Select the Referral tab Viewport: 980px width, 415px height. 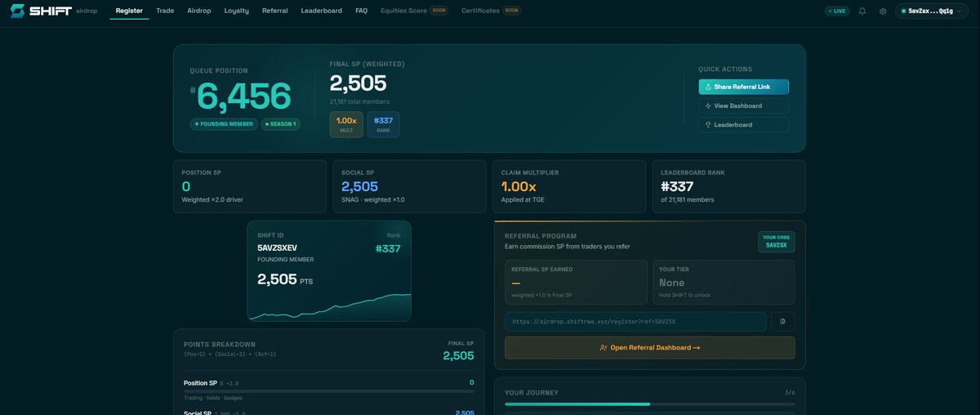point(275,11)
